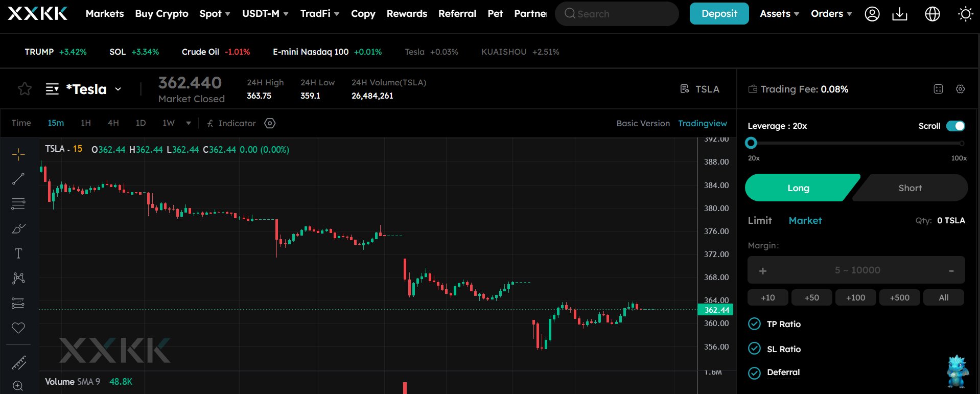Switch to Basic Version chart
This screenshot has width=980, height=394.
pyautogui.click(x=643, y=123)
